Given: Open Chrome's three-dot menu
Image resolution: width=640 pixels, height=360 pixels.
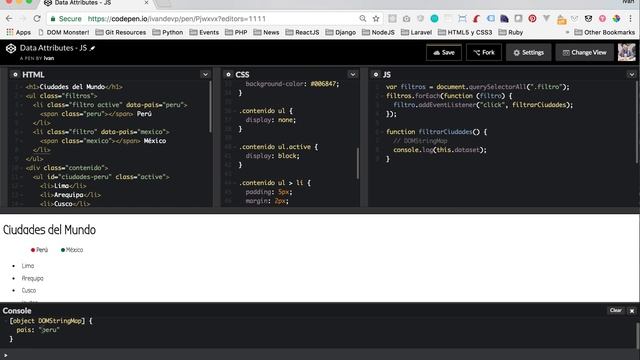Looking at the screenshot, I should coord(631,19).
